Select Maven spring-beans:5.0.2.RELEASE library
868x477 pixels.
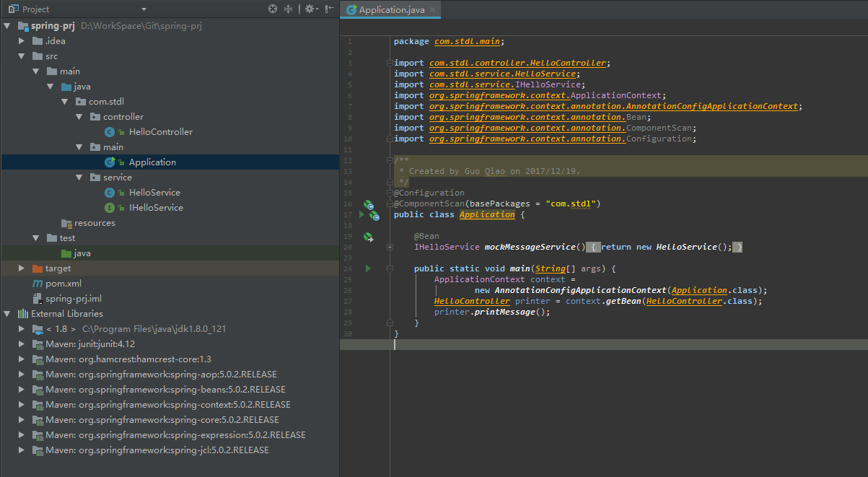165,390
